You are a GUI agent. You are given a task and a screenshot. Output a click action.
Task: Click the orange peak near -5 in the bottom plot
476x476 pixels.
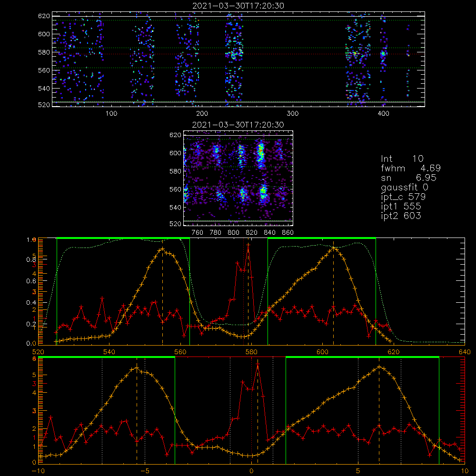point(137,368)
